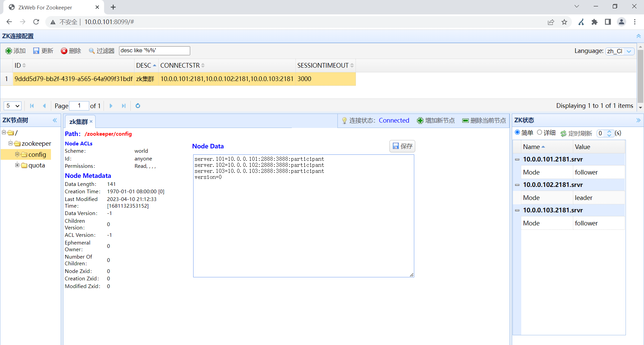644x345 pixels.
Task: Go to the first page
Action: tap(32, 106)
